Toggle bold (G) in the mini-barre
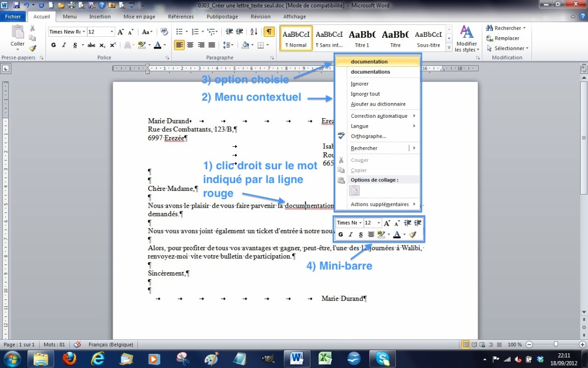The height and width of the screenshot is (368, 588). click(x=341, y=235)
